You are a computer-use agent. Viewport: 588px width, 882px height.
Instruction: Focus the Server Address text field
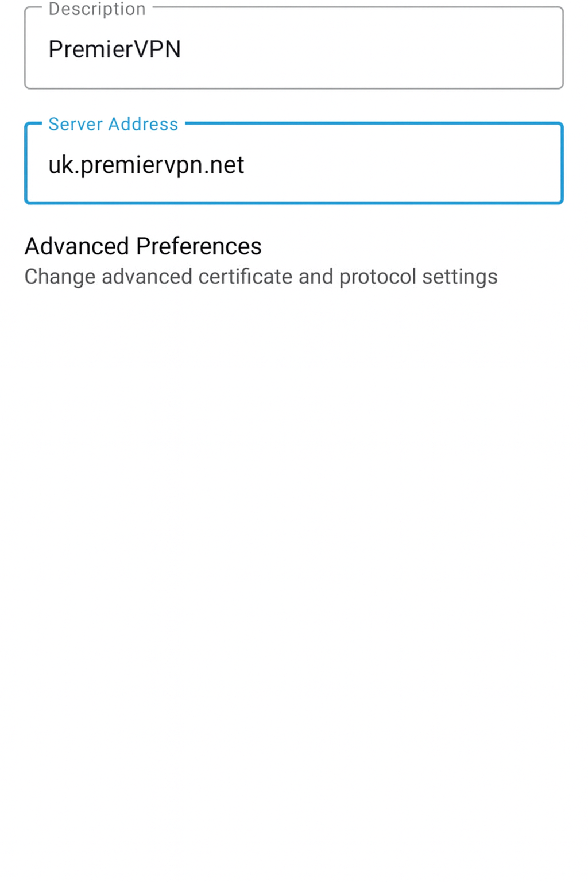(x=293, y=165)
